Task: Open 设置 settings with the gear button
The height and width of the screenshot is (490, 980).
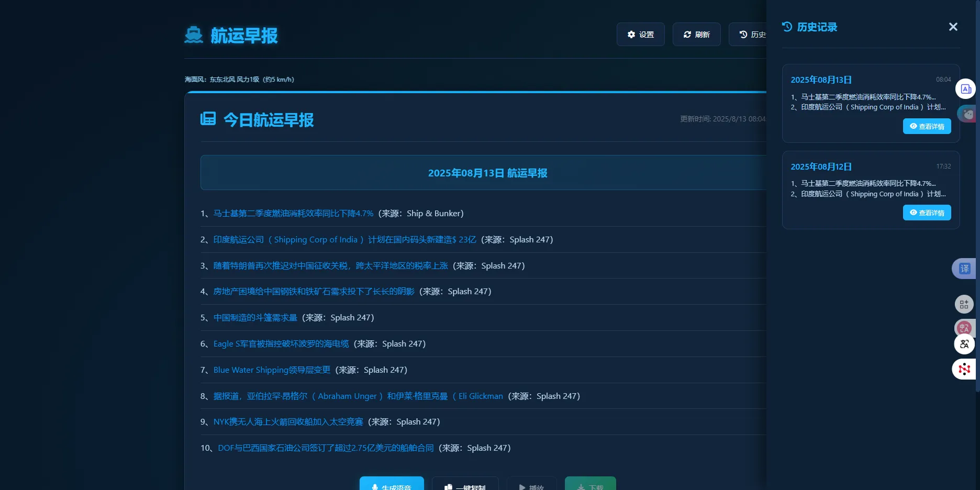Action: (640, 35)
